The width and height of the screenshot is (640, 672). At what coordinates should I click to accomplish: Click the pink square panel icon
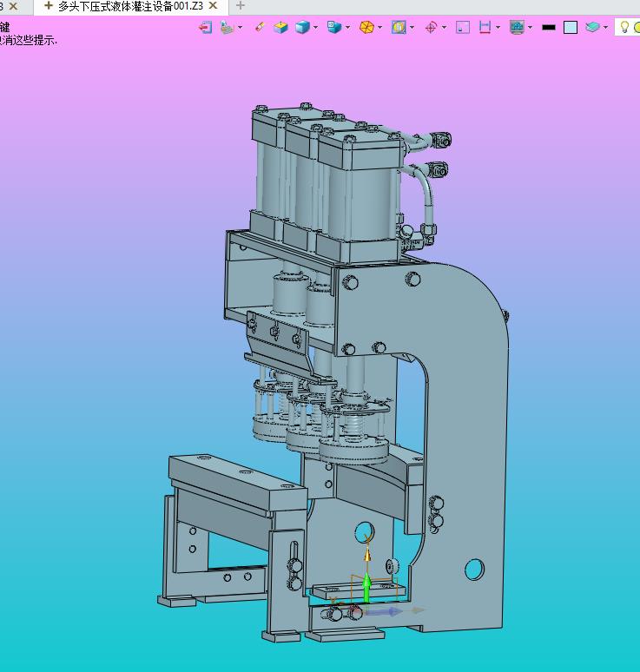pyautogui.click(x=463, y=28)
